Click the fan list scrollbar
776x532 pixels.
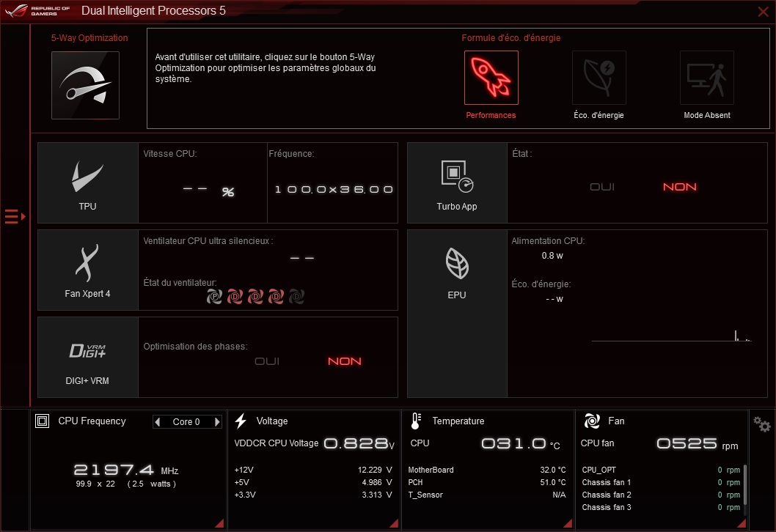pos(745,484)
